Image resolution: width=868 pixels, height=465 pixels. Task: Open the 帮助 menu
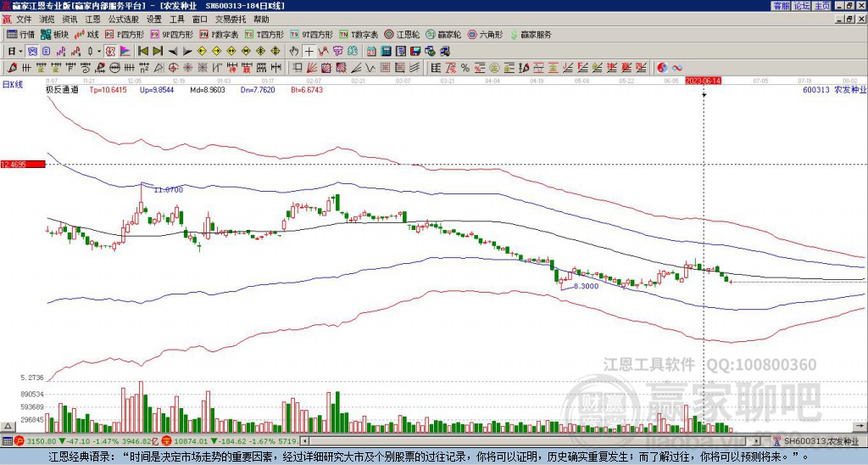pyautogui.click(x=261, y=20)
